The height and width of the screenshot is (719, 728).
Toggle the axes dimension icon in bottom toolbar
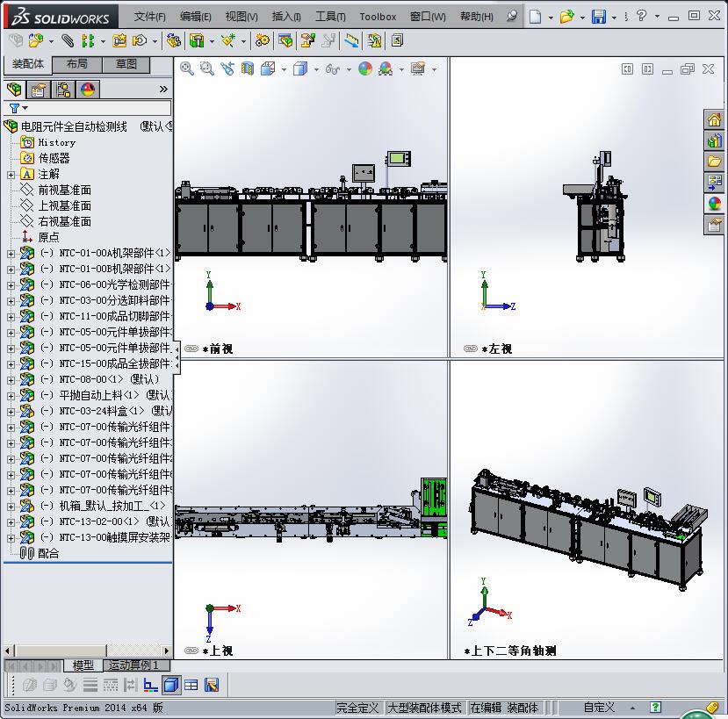coord(150,685)
